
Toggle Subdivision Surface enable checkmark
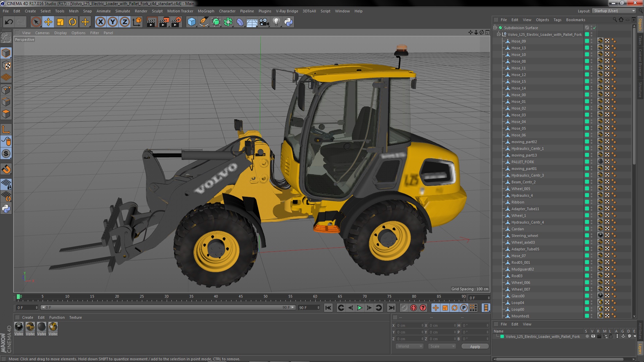coord(594,28)
